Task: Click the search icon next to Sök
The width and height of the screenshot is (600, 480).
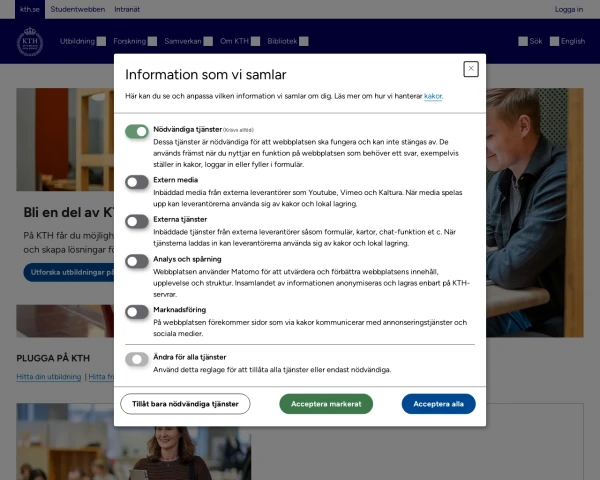Action: [x=523, y=41]
